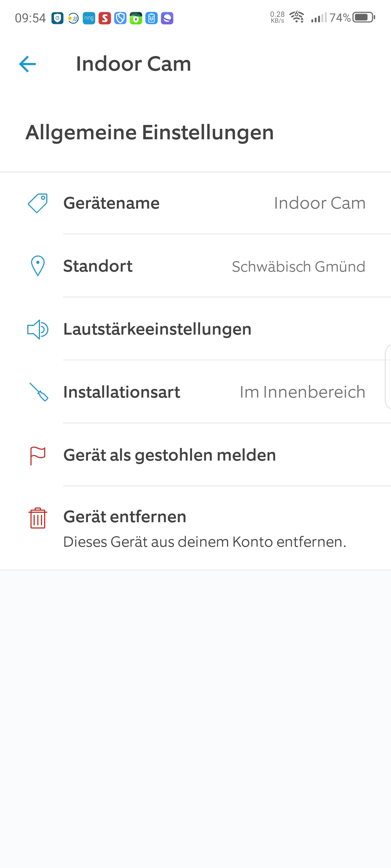Tap the battery indicator in status bar
391x868 pixels.
[x=363, y=17]
